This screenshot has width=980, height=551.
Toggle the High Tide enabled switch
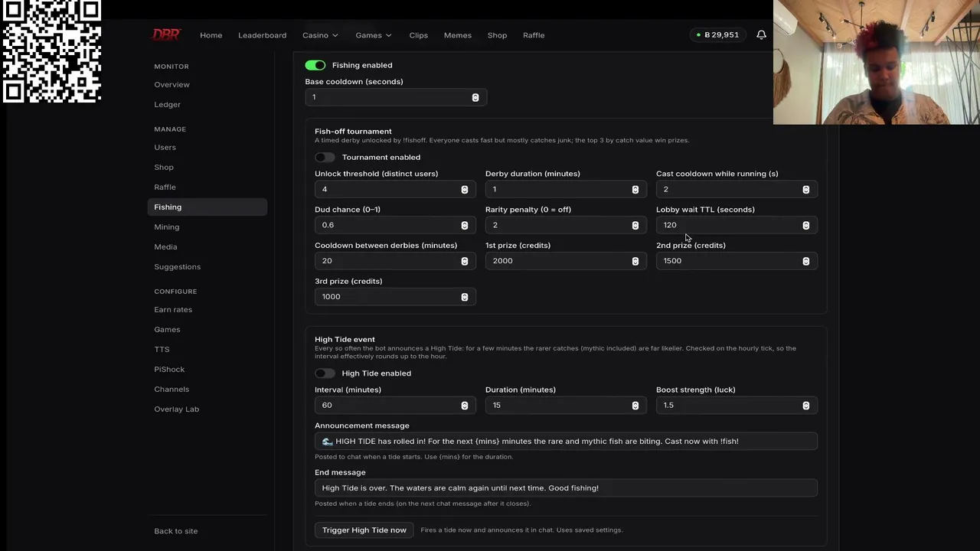[325, 373]
